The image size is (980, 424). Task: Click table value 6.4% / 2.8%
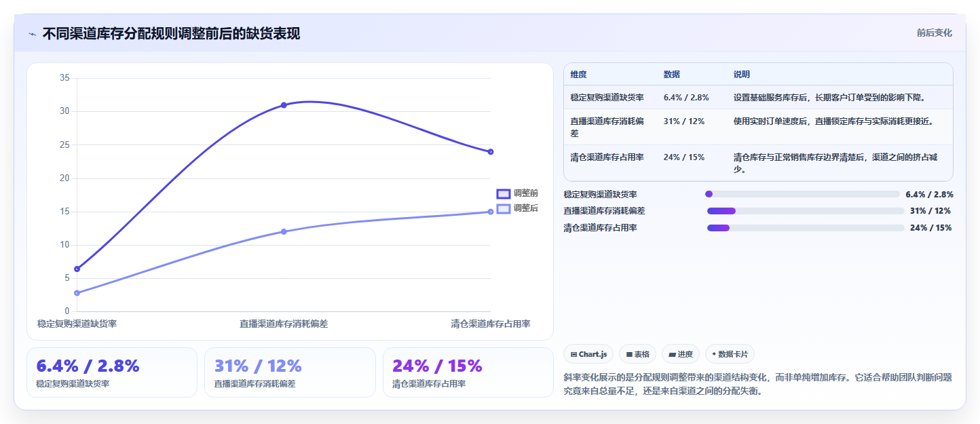(686, 97)
